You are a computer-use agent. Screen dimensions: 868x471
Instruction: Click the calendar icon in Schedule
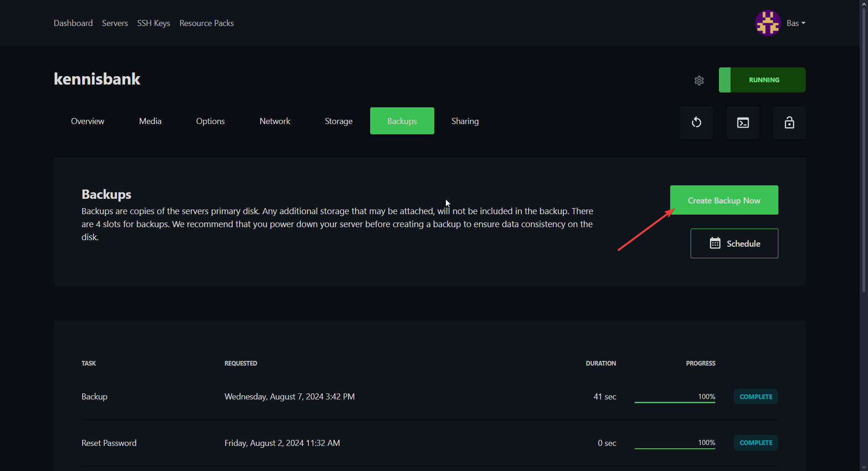(x=715, y=243)
